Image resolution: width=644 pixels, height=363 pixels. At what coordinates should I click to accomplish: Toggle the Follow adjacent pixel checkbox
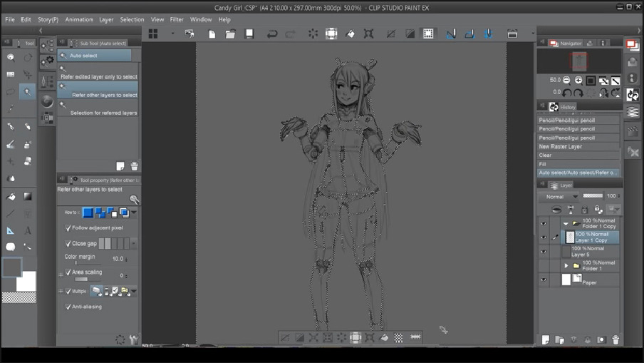click(68, 228)
